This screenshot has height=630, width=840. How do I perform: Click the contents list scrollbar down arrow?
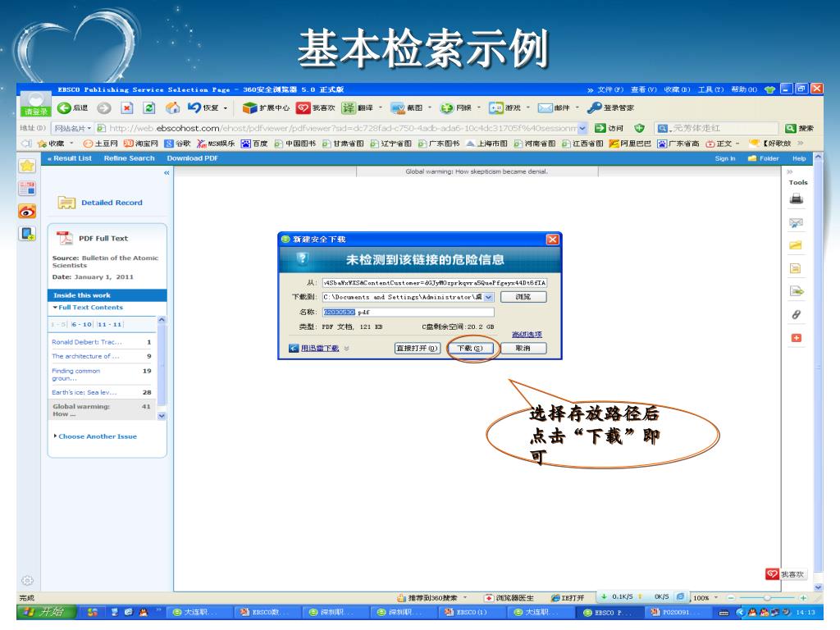pyautogui.click(x=162, y=416)
